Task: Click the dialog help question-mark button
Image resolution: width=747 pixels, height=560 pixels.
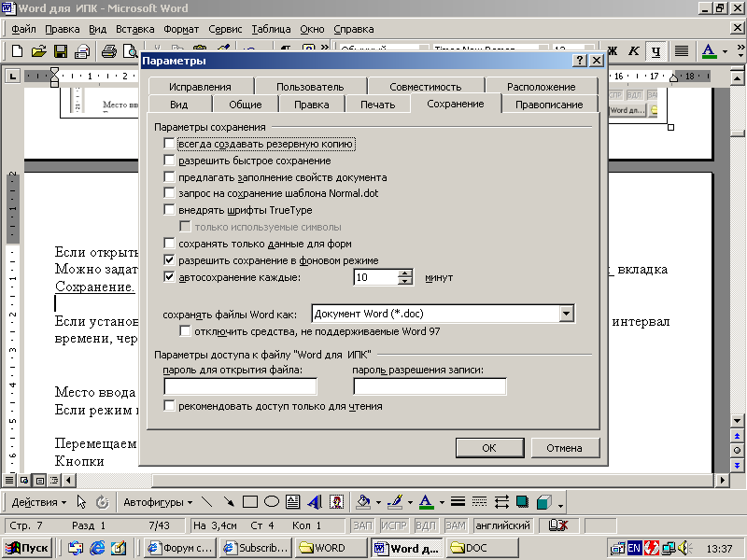Action: [579, 61]
